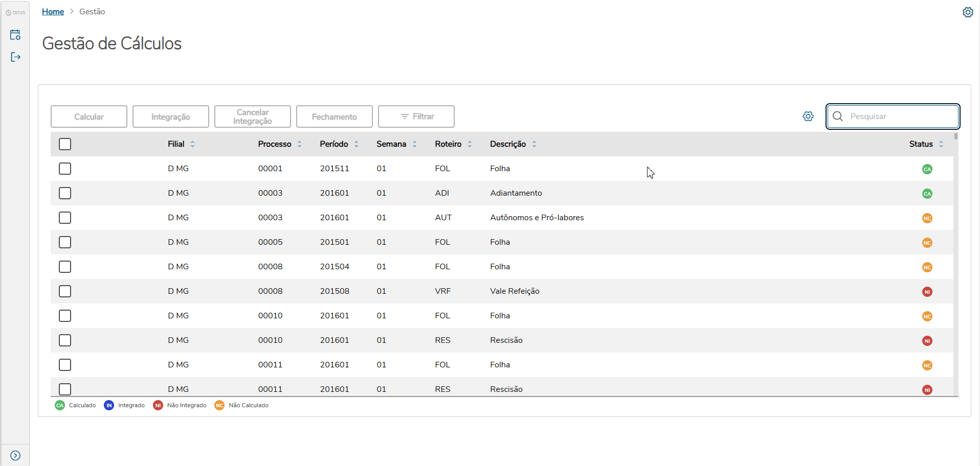Viewport: 980px width, 466px height.
Task: Select the checkbox for Vale Refeição row
Action: pyautogui.click(x=65, y=291)
